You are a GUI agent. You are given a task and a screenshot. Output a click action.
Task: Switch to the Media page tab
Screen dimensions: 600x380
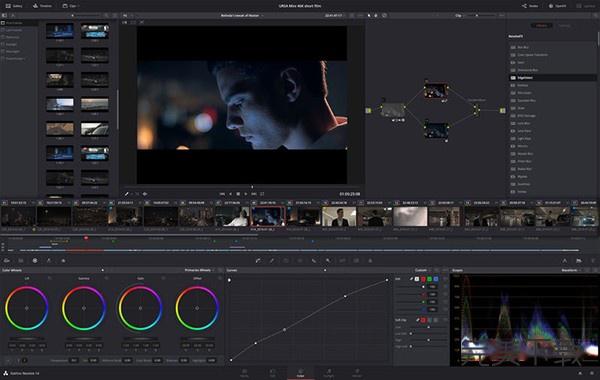[244, 373]
